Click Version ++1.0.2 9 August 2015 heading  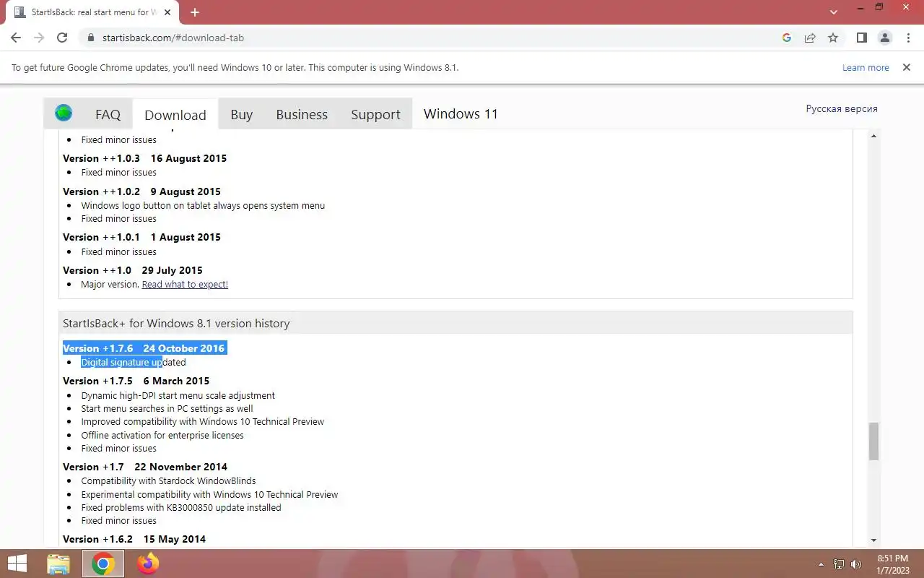pos(141,191)
